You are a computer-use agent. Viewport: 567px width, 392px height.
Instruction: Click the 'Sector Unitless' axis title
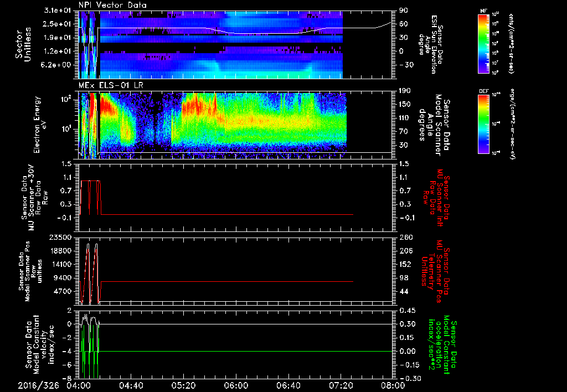tap(23, 44)
